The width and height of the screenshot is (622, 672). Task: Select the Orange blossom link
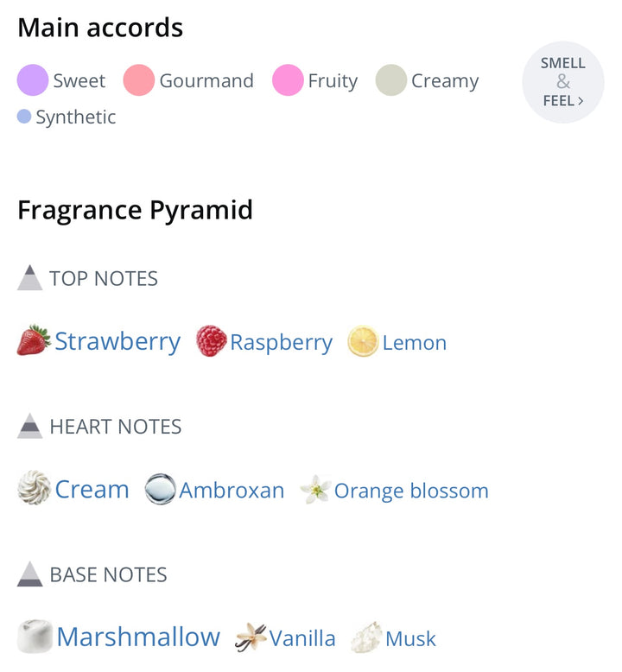411,491
